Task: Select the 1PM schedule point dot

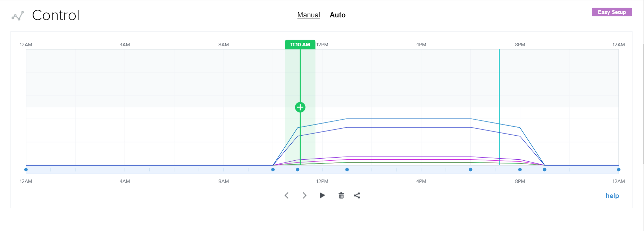Action: tap(347, 170)
